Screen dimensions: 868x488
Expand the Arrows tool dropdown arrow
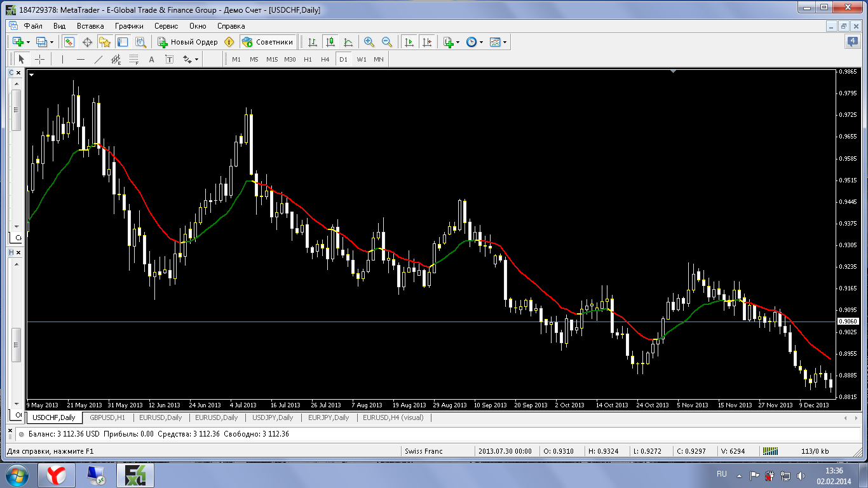tap(197, 59)
